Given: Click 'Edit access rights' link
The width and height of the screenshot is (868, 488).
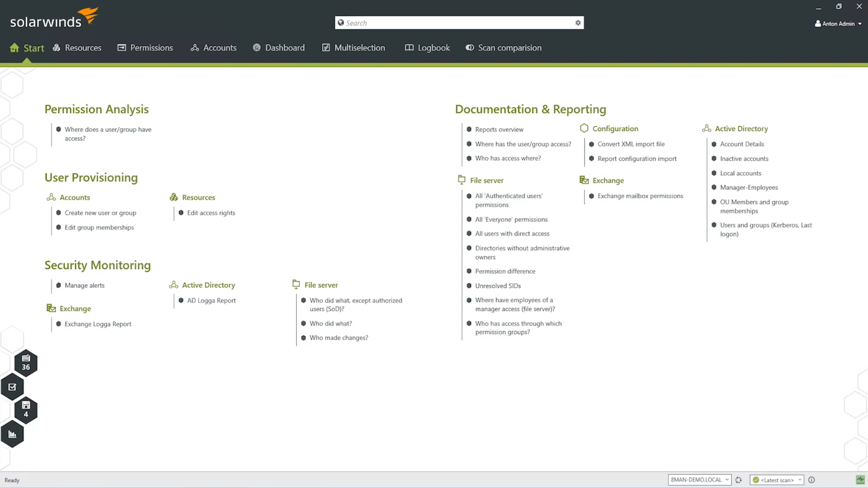Looking at the screenshot, I should (x=211, y=213).
